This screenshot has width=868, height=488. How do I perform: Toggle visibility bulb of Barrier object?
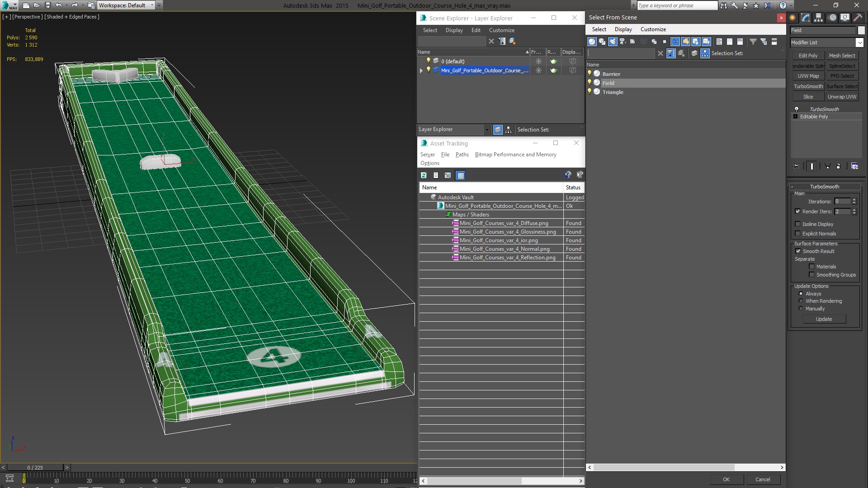pyautogui.click(x=590, y=73)
